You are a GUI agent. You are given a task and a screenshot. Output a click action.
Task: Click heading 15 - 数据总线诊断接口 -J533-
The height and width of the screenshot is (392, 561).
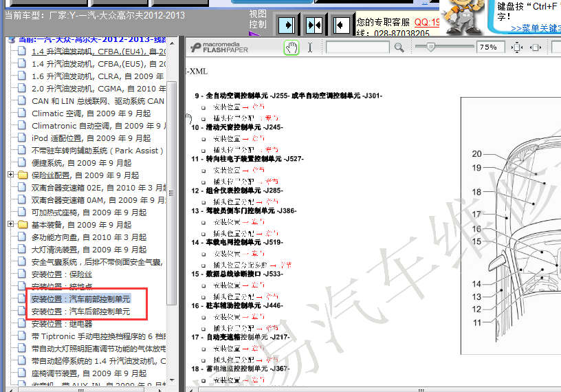tap(237, 274)
